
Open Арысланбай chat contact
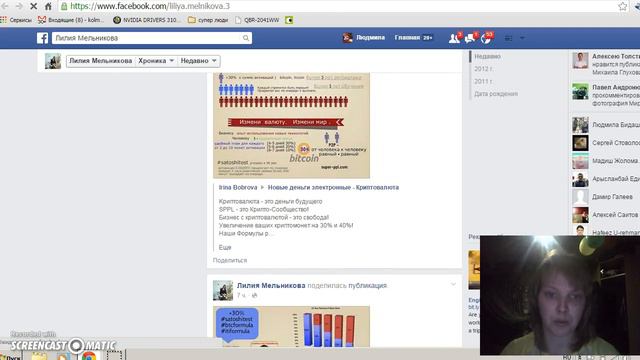point(605,179)
